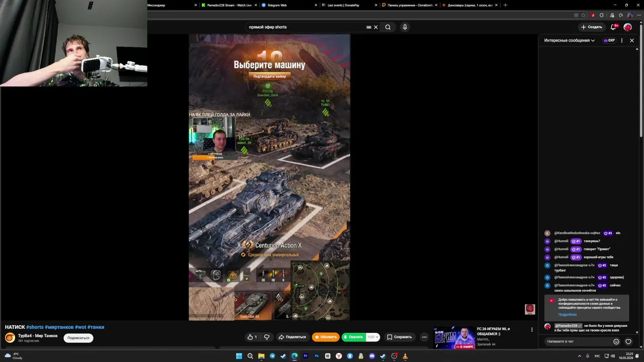Open chat options three-dot menu
Image resolution: width=644 pixels, height=362 pixels.
[622, 40]
